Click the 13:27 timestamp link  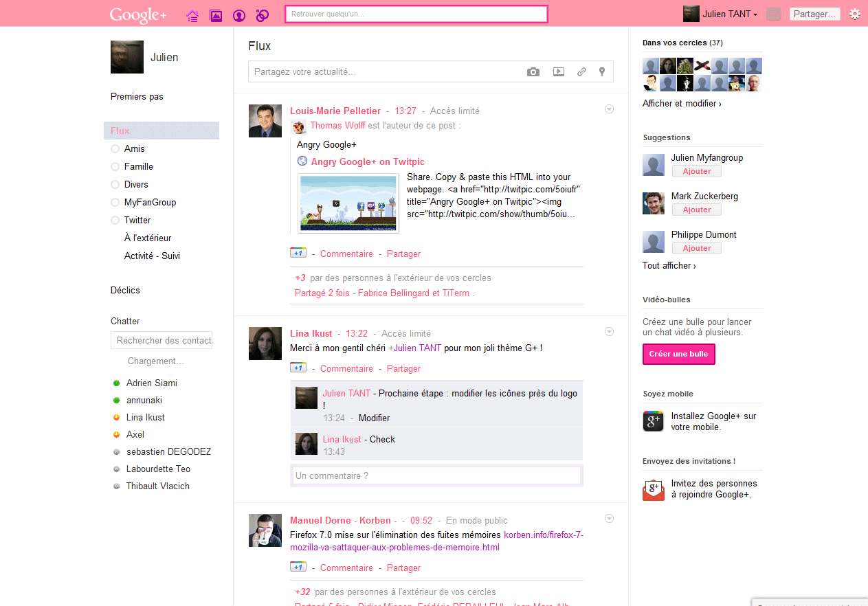405,111
